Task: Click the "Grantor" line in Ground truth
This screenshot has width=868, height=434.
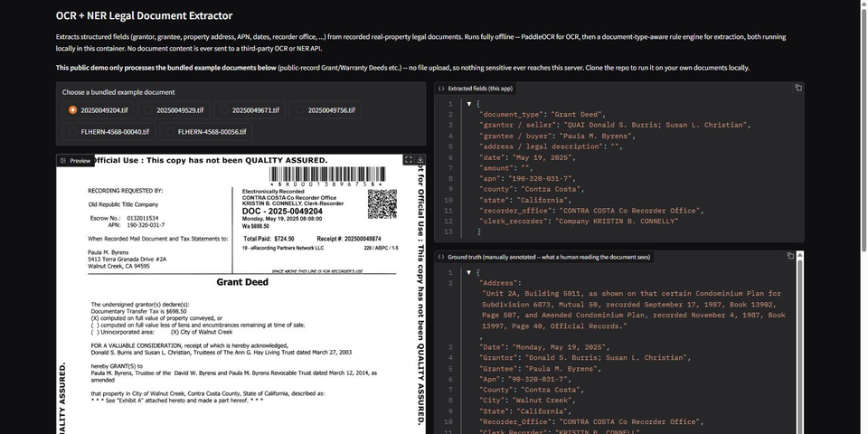Action: tap(585, 358)
